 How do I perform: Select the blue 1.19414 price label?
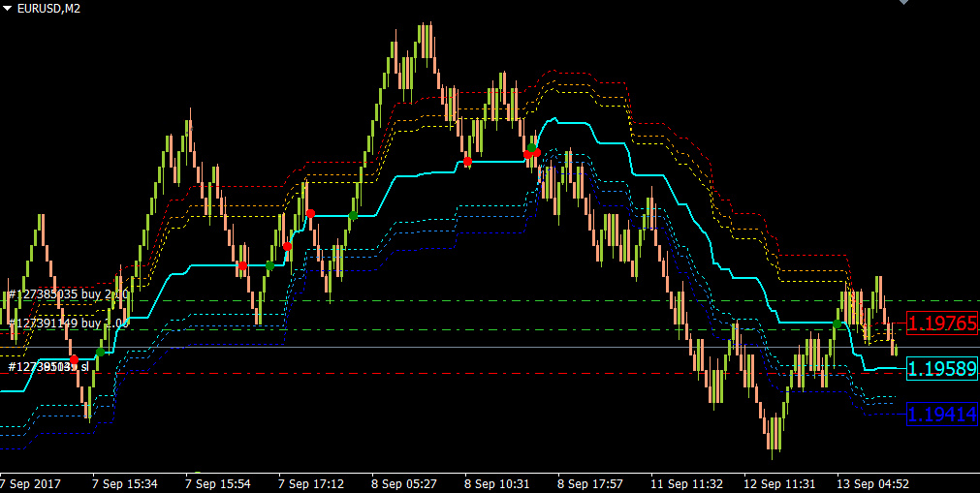(942, 414)
